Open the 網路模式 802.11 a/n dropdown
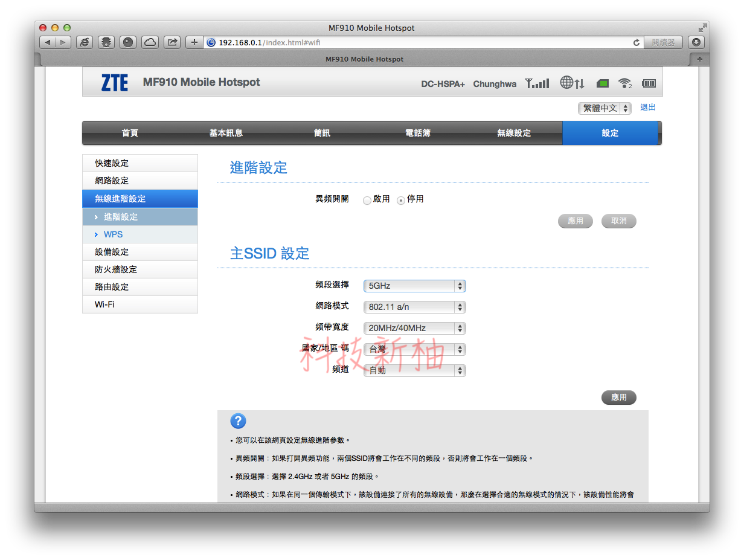 [x=414, y=307]
